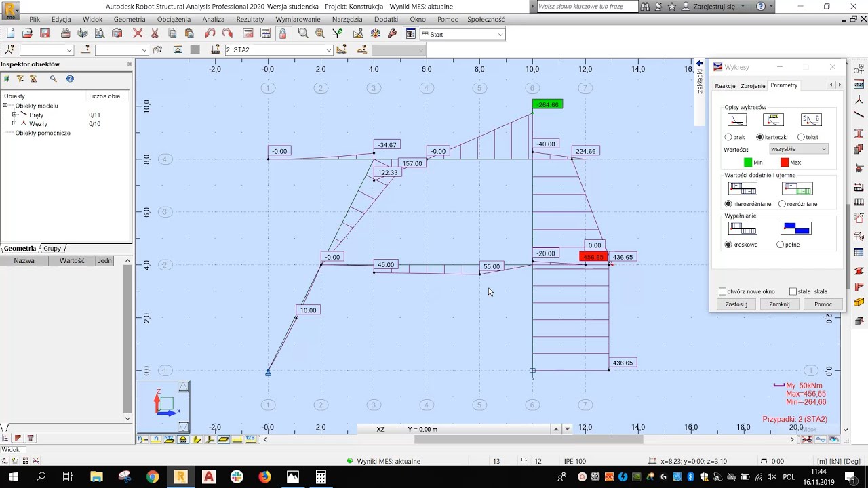Capture a screenshot with the camera icon
This screenshot has height=488, width=868.
coord(117,33)
